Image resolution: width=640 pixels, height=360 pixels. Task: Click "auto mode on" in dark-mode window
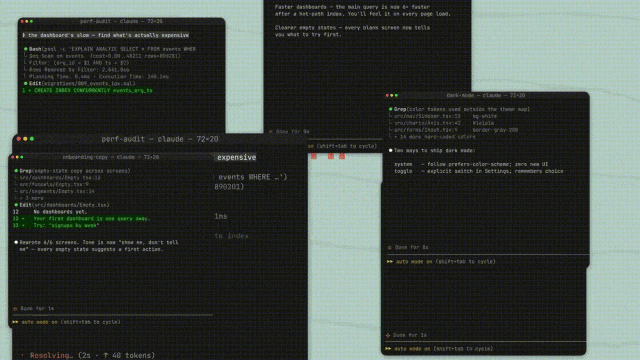coord(414,262)
